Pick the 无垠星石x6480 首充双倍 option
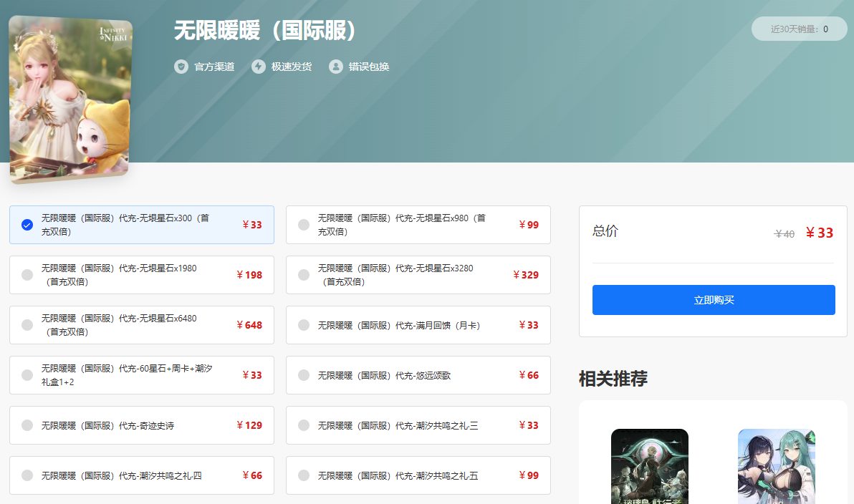The image size is (854, 504). [142, 325]
